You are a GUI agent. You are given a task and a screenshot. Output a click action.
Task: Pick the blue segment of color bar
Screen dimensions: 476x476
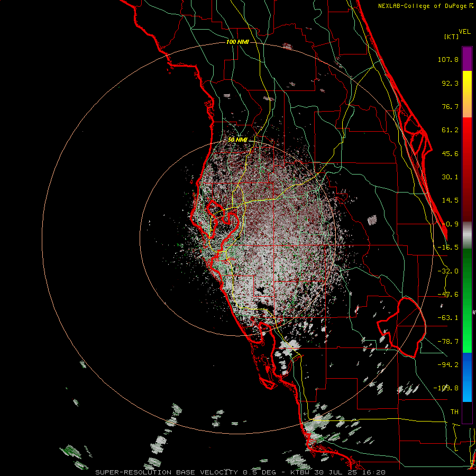(x=467, y=377)
